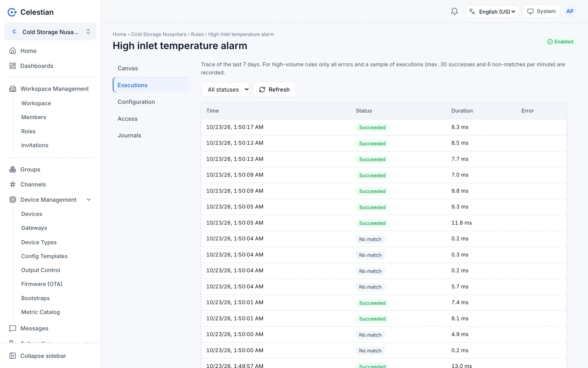Switch to the Canvas tab
The image size is (588, 368).
coord(152,68)
